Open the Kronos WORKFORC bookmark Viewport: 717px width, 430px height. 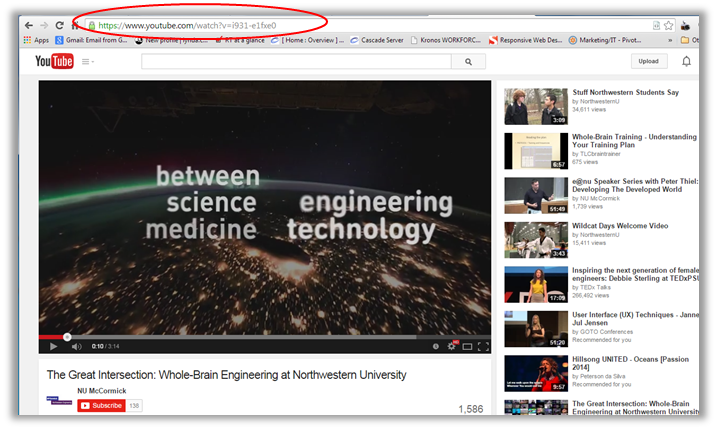[446, 40]
